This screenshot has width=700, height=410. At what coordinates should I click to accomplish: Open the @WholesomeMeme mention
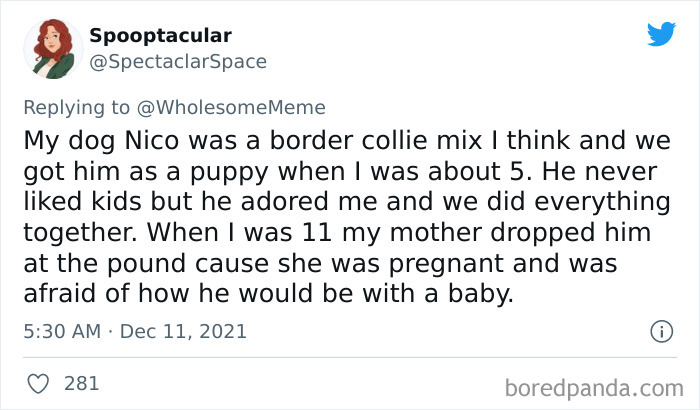coord(231,108)
